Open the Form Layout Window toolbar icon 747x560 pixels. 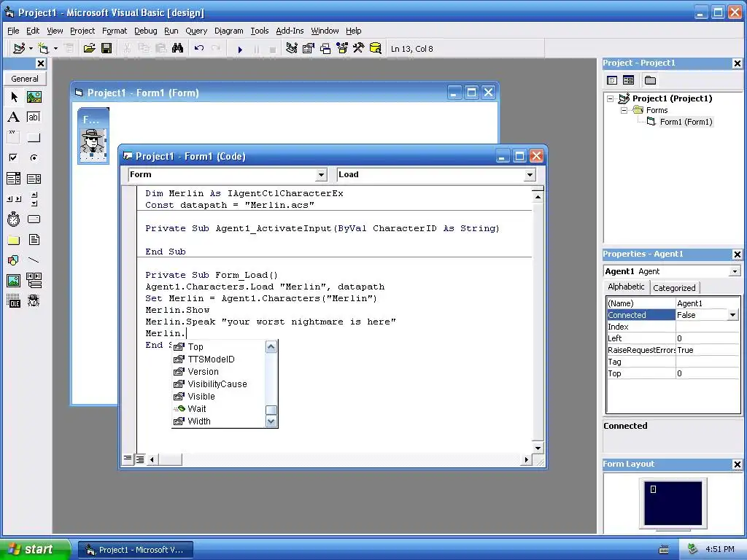pyautogui.click(x=325, y=48)
